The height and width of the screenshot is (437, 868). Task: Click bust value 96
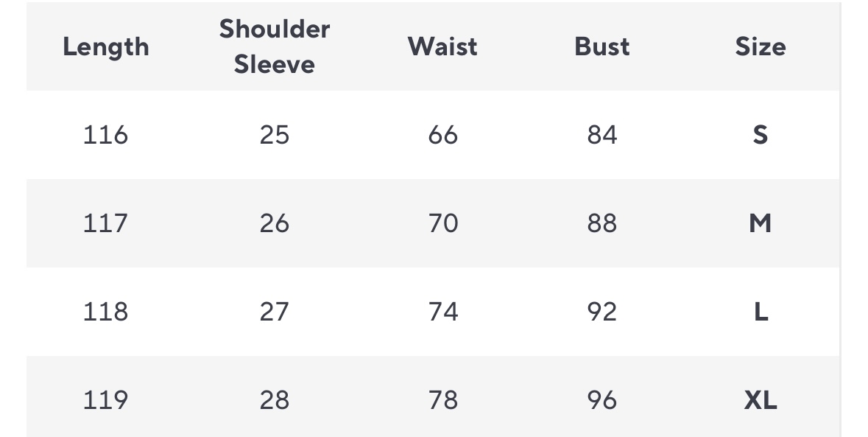click(601, 400)
